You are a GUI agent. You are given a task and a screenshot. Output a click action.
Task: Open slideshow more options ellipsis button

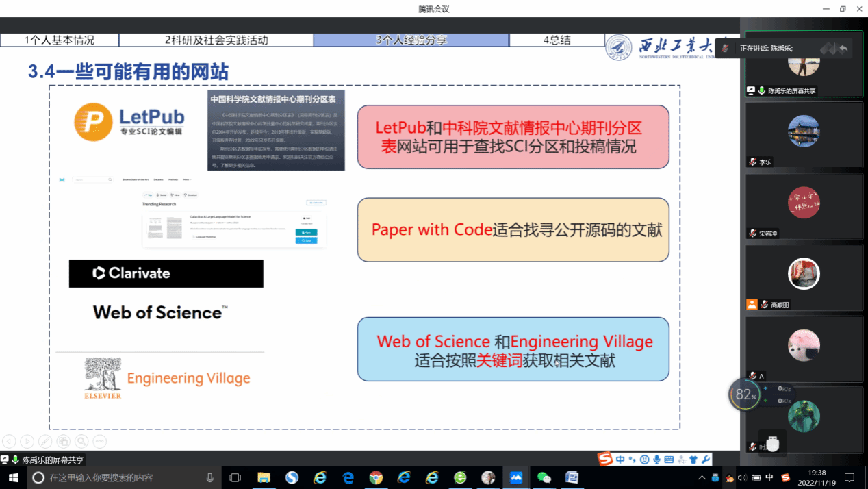click(x=99, y=441)
